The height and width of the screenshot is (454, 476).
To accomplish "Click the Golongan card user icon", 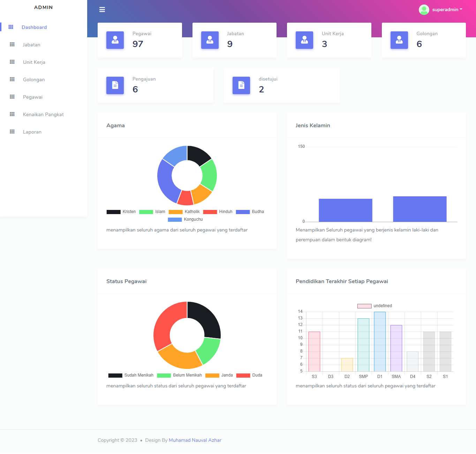I will (399, 40).
